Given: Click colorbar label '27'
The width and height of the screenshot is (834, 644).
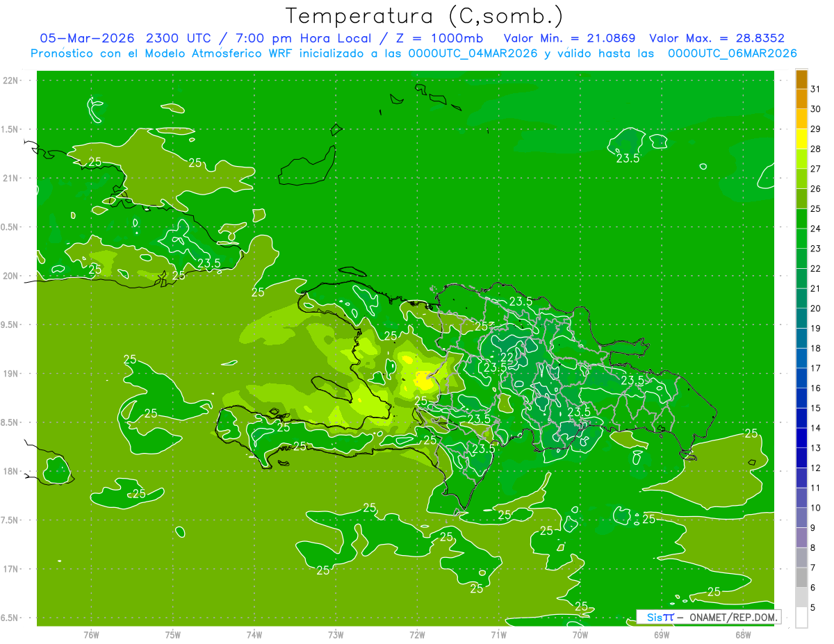Looking at the screenshot, I should [815, 169].
